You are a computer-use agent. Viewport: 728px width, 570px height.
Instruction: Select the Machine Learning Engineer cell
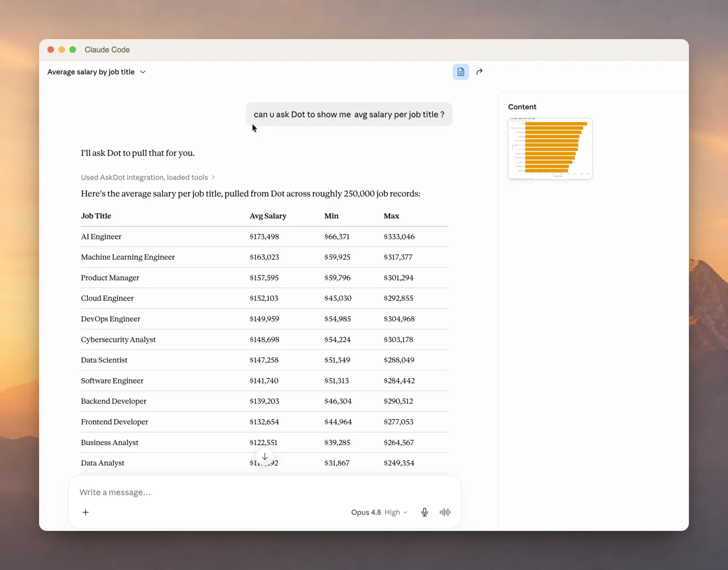(x=128, y=257)
